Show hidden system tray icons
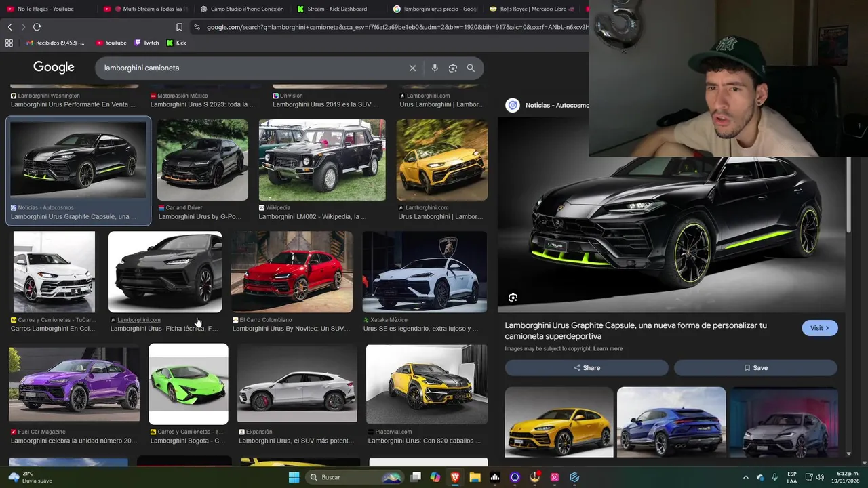The height and width of the screenshot is (488, 868). 745,477
